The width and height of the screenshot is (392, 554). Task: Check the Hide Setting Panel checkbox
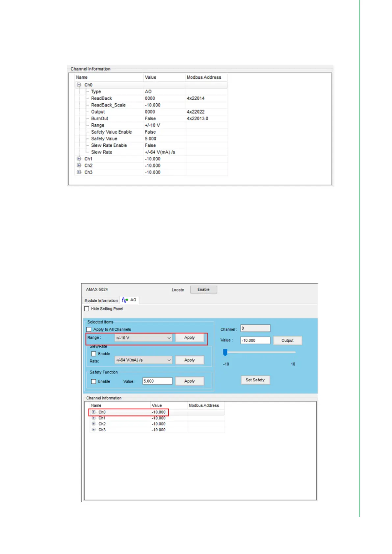tap(87, 309)
